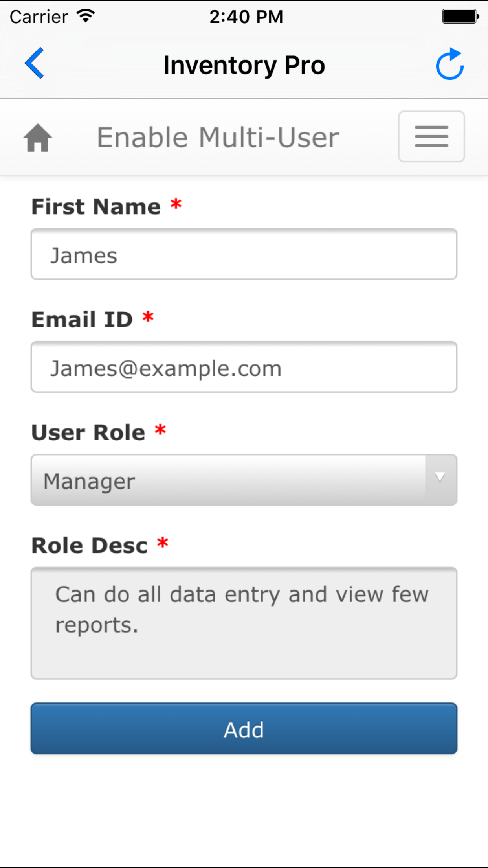
Task: Open the hamburger menu
Action: tap(431, 136)
